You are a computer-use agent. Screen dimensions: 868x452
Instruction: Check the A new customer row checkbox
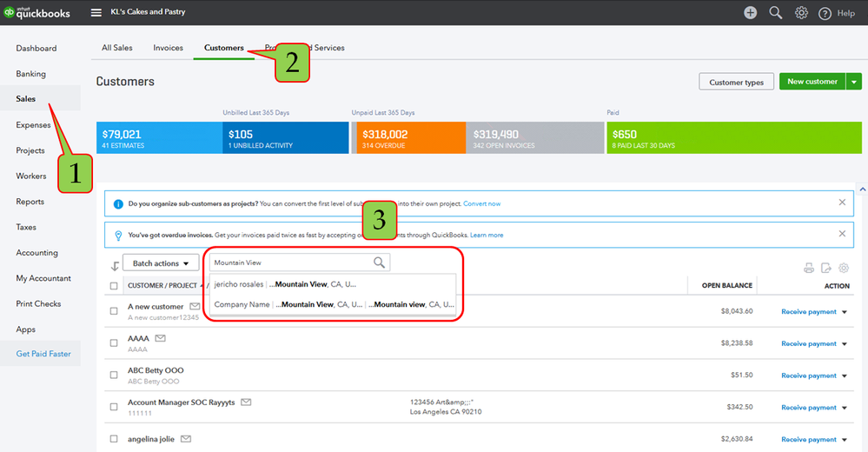pos(114,311)
